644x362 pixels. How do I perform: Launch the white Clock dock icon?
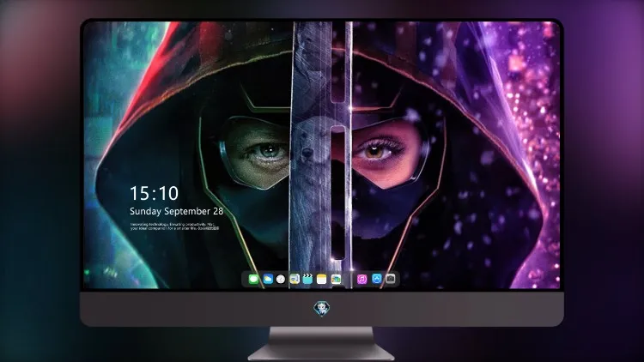click(x=281, y=280)
